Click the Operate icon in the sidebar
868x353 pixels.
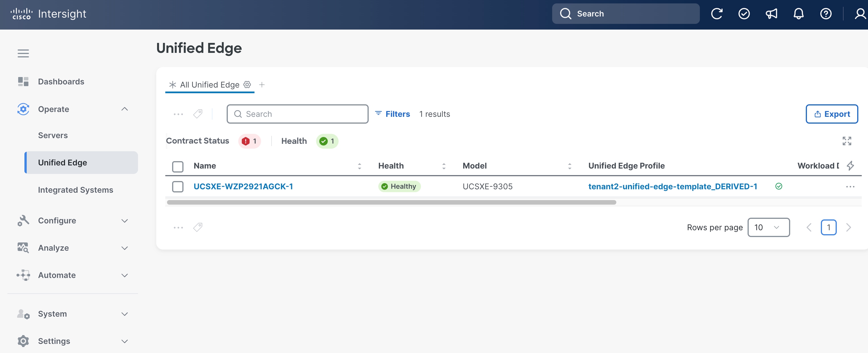coord(23,109)
